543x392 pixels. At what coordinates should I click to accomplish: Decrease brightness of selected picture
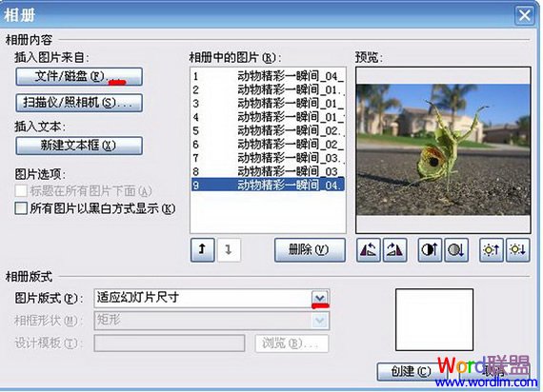[518, 250]
